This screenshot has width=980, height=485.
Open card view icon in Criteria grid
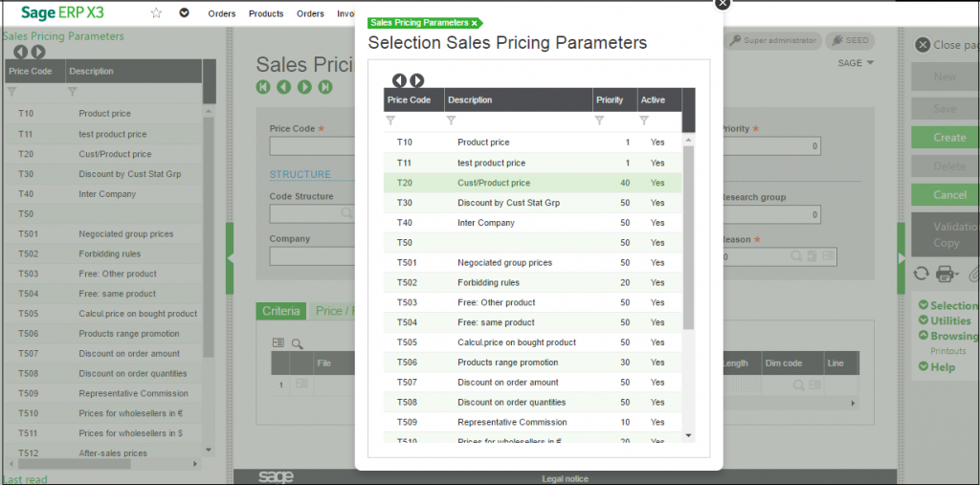point(278,343)
